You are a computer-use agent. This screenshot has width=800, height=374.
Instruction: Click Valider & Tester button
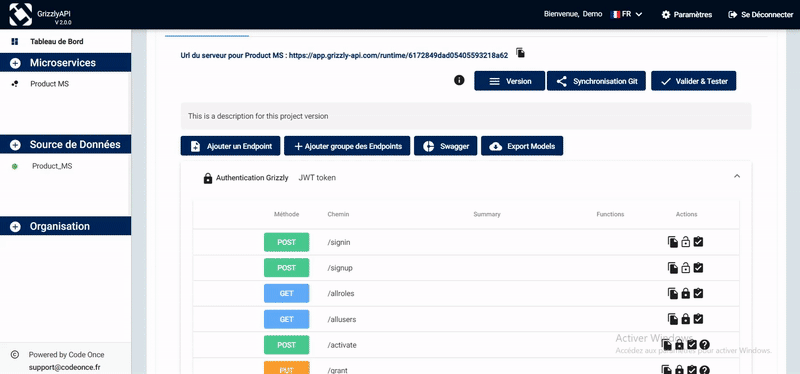[x=693, y=81]
